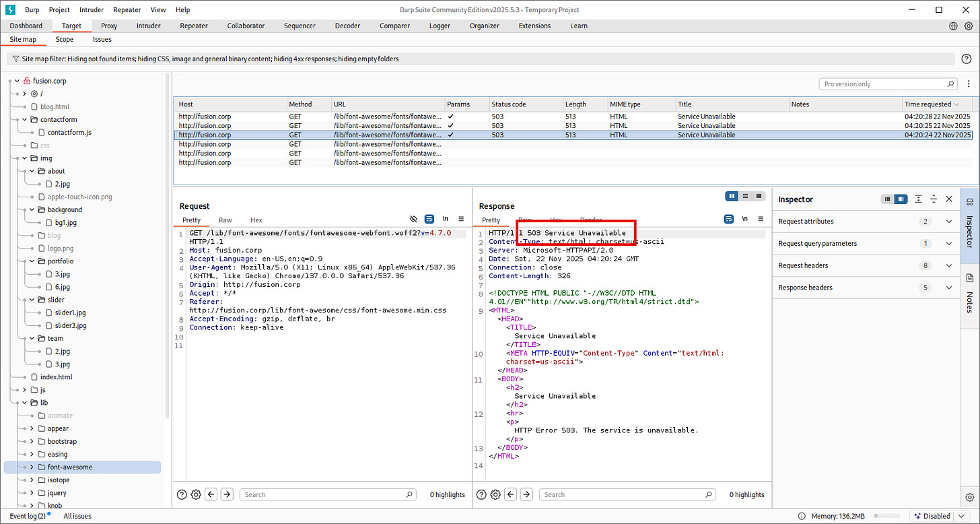Image resolution: width=980 pixels, height=524 pixels.
Task: Switch to top/bottom split layout icon
Action: [x=746, y=196]
